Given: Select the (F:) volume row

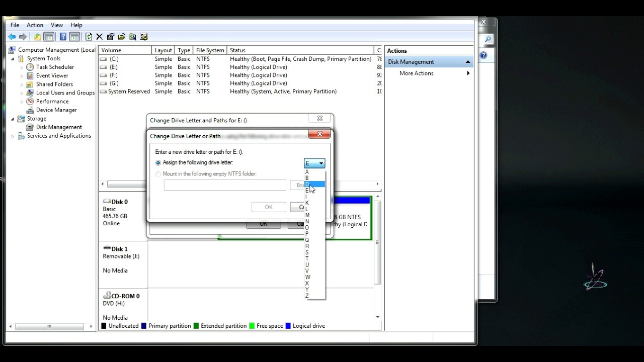Looking at the screenshot, I should click(x=240, y=75).
